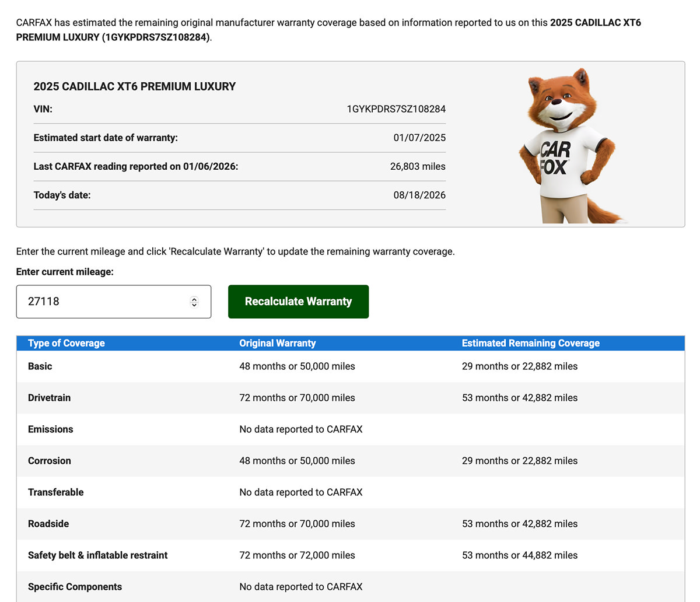Click the mileage field stepper arrows
The image size is (700, 602).
coord(194,302)
